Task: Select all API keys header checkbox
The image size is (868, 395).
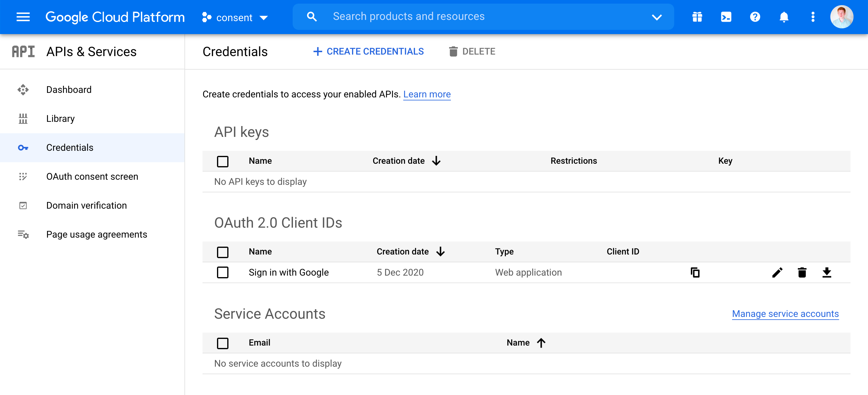Action: pos(222,161)
